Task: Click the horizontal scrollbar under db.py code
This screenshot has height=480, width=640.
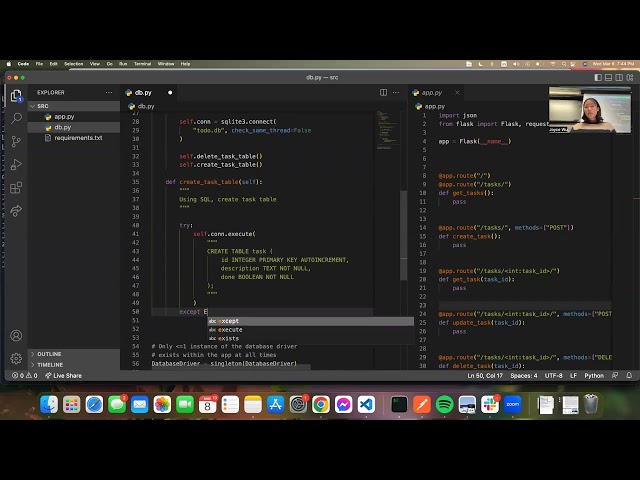Action: point(231,367)
